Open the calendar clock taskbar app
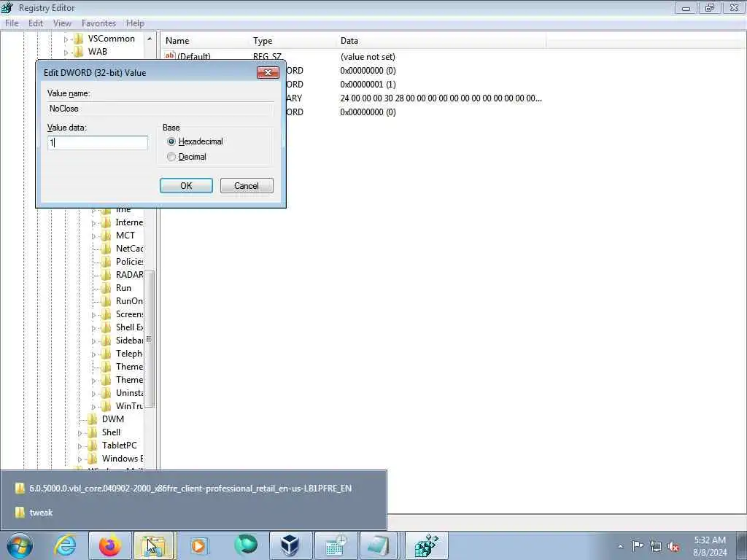This screenshot has width=747, height=560. click(x=336, y=545)
